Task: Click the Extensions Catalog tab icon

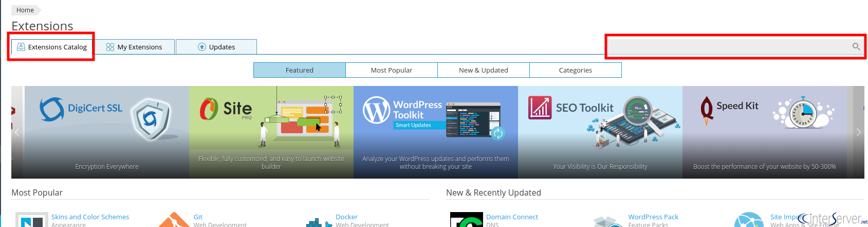Action: click(21, 47)
